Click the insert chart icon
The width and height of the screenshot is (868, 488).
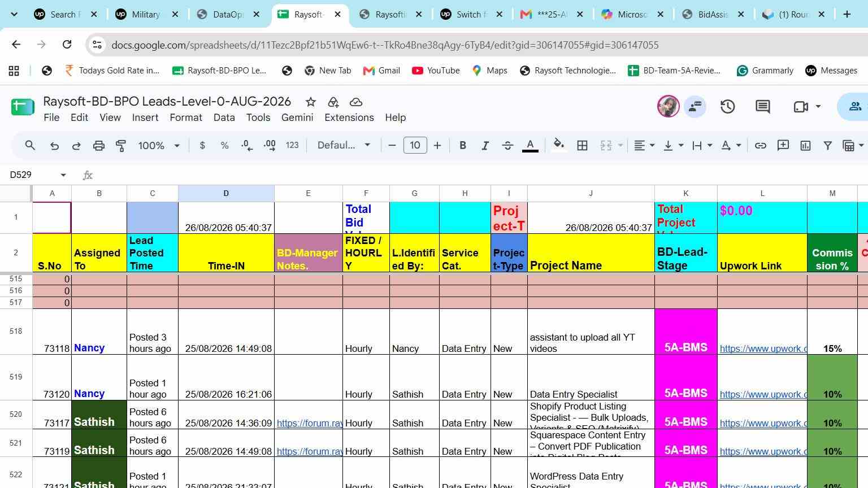pos(805,146)
